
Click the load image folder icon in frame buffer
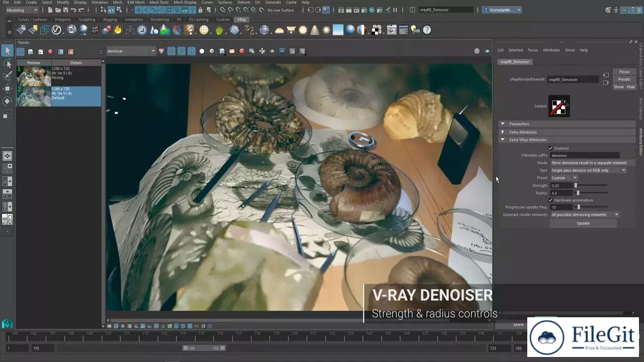pos(231,51)
